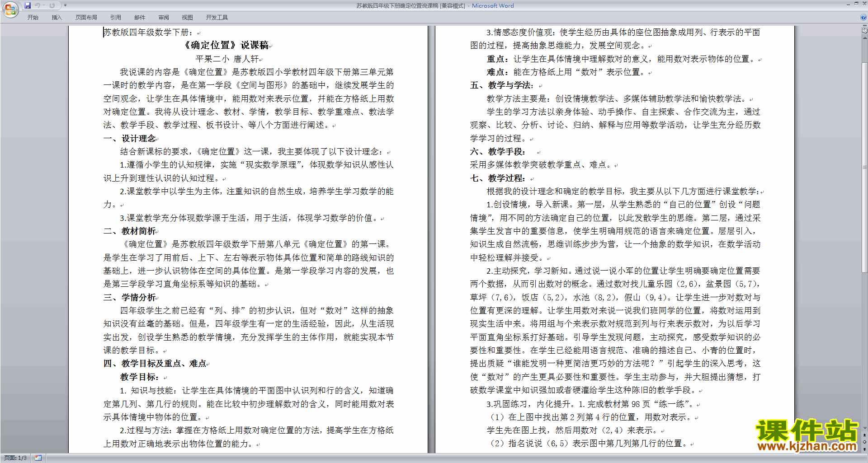
Task: Click the bold word 难点 on the right page
Action: 495,72
